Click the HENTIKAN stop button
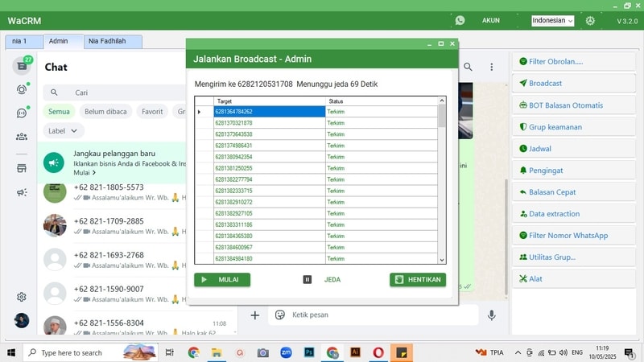Viewport: 644px width, 362px height. point(418,280)
